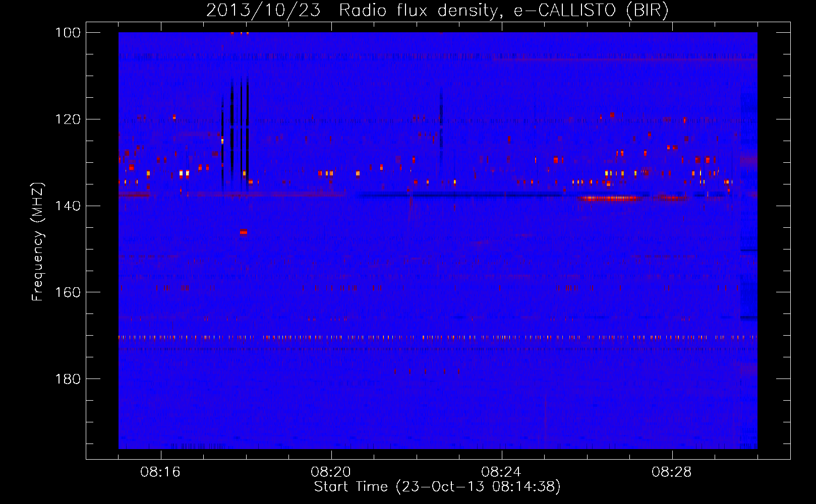Click the 08:28 time tick label
The height and width of the screenshot is (504, 816).
pyautogui.click(x=672, y=472)
